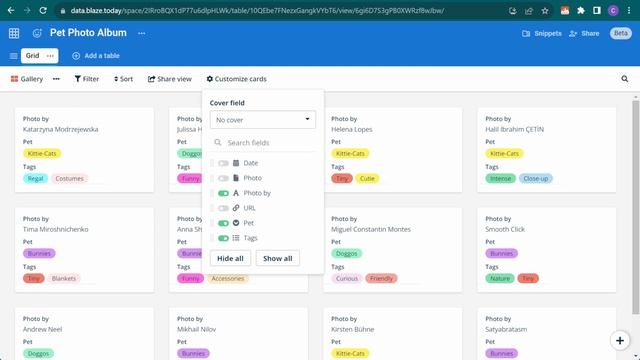Viewport: 640px width, 360px height.
Task: Click the Friendly tag
Action: coord(381,278)
